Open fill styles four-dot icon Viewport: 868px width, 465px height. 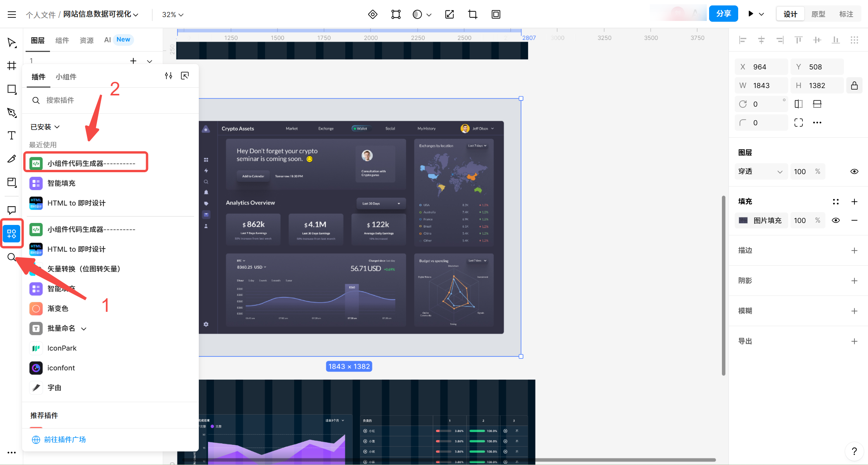click(836, 202)
